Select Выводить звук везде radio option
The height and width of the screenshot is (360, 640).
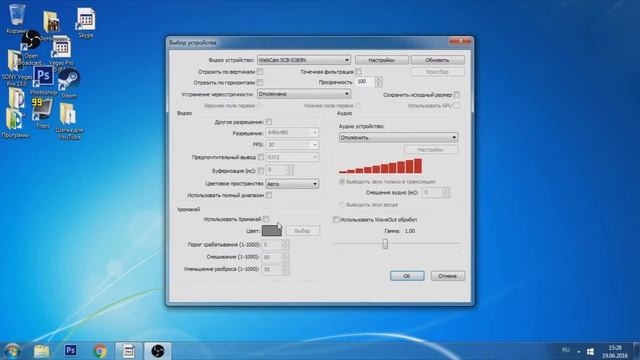tap(342, 204)
